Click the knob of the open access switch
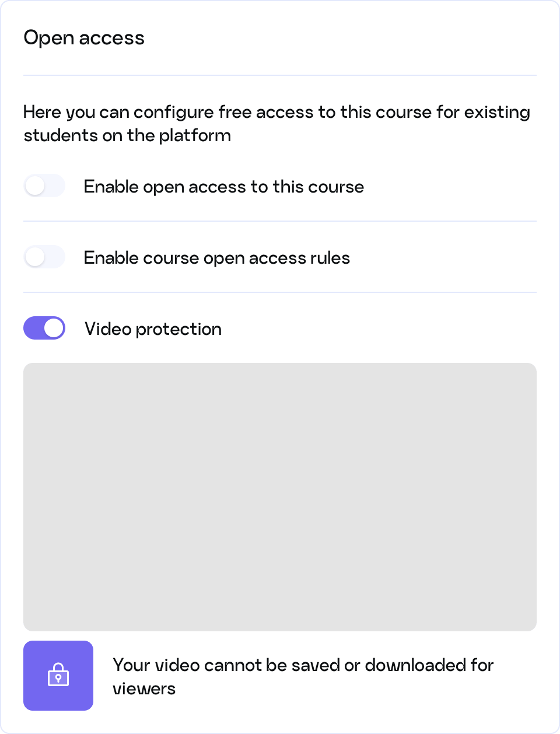The height and width of the screenshot is (734, 560). (x=36, y=186)
